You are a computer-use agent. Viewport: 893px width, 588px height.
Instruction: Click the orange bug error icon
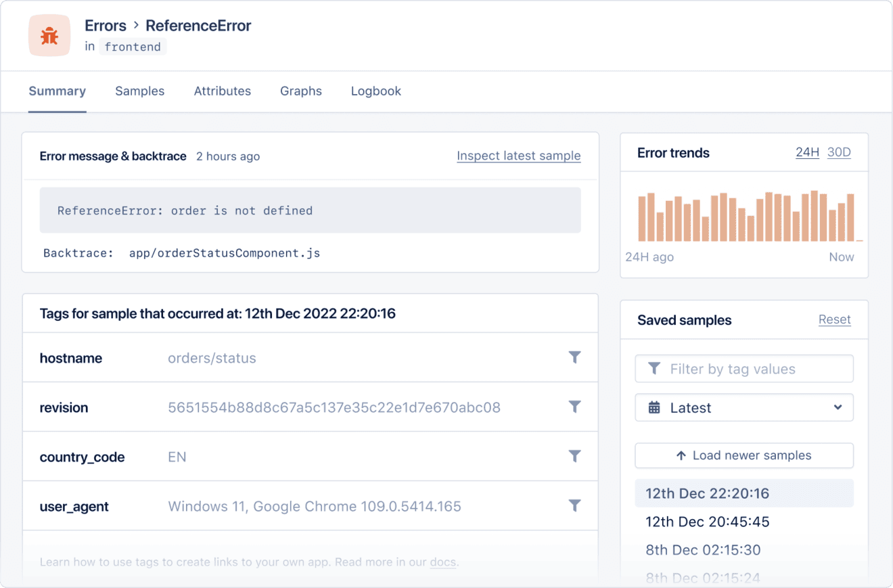49,35
